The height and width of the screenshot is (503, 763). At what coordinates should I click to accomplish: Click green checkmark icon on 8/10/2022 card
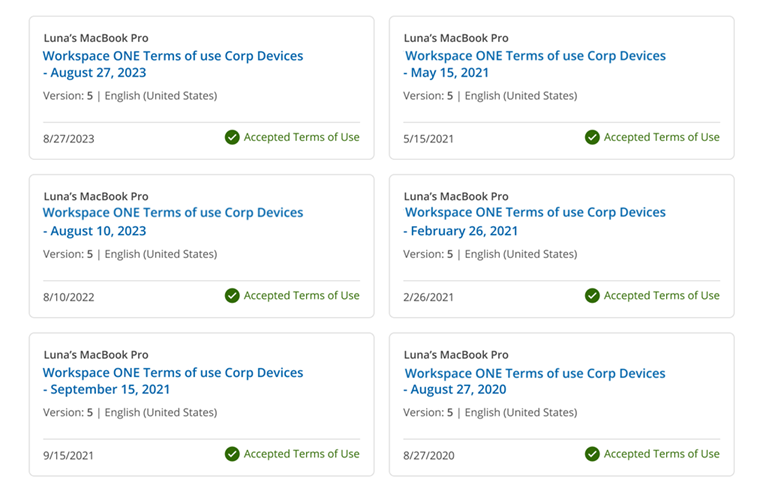[x=232, y=295]
